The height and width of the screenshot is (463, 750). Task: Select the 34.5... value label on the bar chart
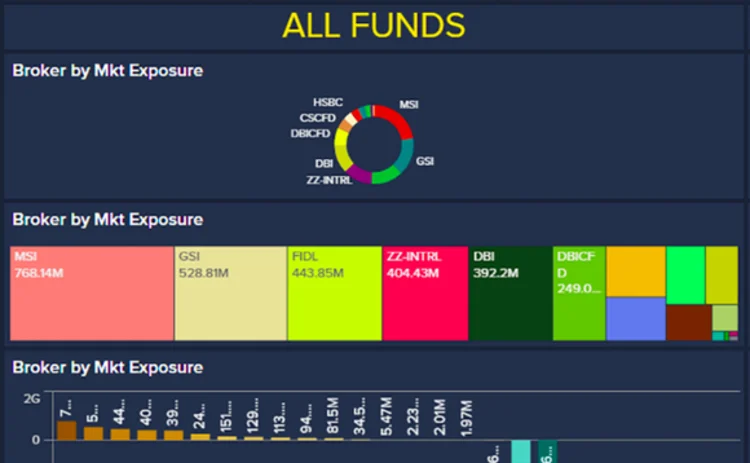point(360,415)
